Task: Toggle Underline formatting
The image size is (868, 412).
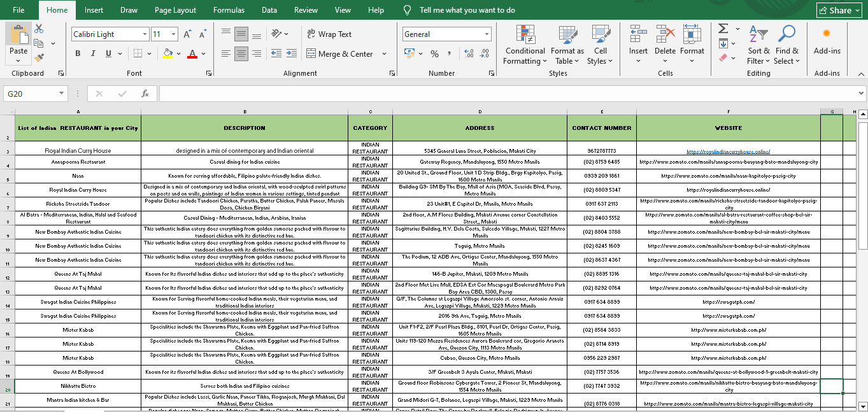Action: 109,53
